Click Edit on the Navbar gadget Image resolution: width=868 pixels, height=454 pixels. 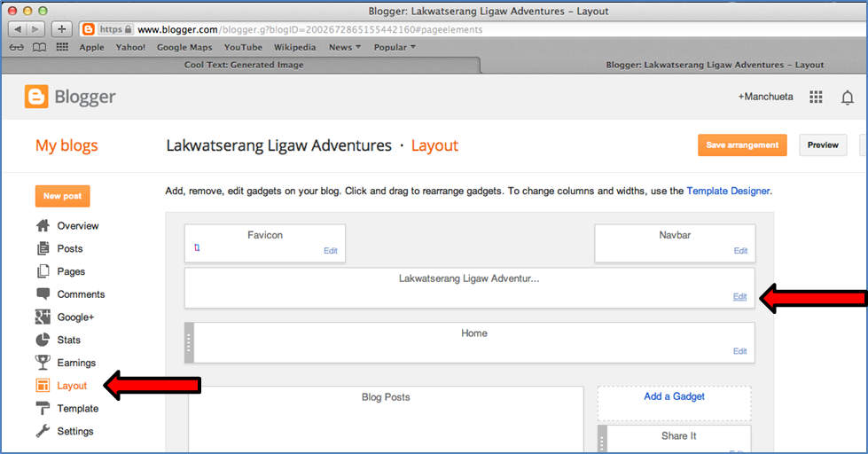tap(740, 251)
